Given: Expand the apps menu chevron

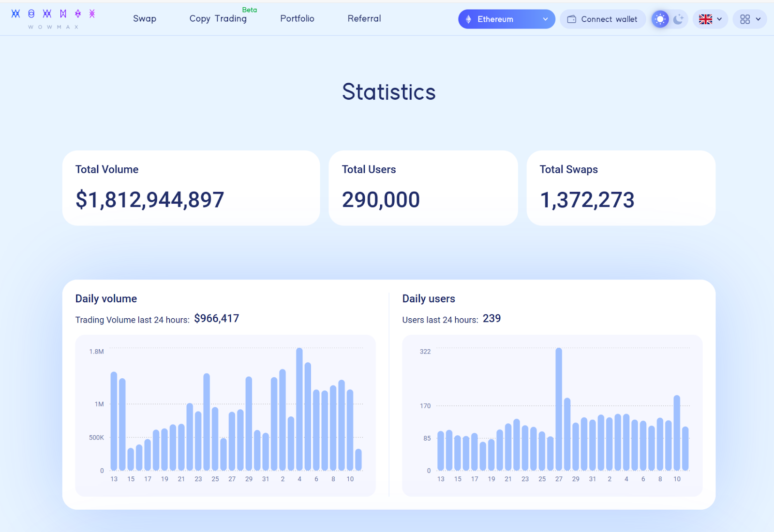Looking at the screenshot, I should 758,19.
